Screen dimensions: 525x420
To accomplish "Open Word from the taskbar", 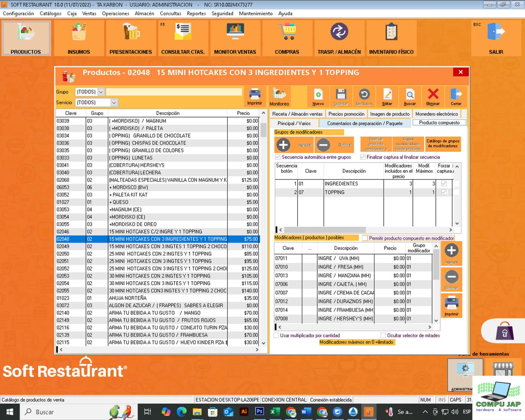I will point(306,411).
